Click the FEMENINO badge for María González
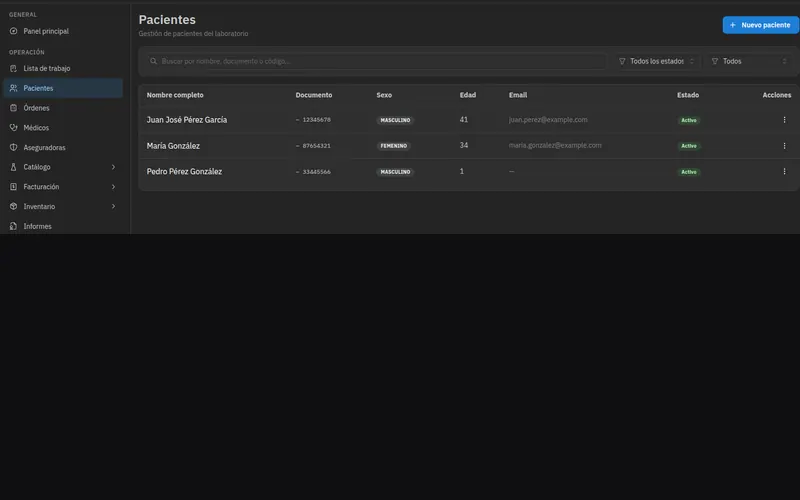The width and height of the screenshot is (800, 500). [x=394, y=146]
